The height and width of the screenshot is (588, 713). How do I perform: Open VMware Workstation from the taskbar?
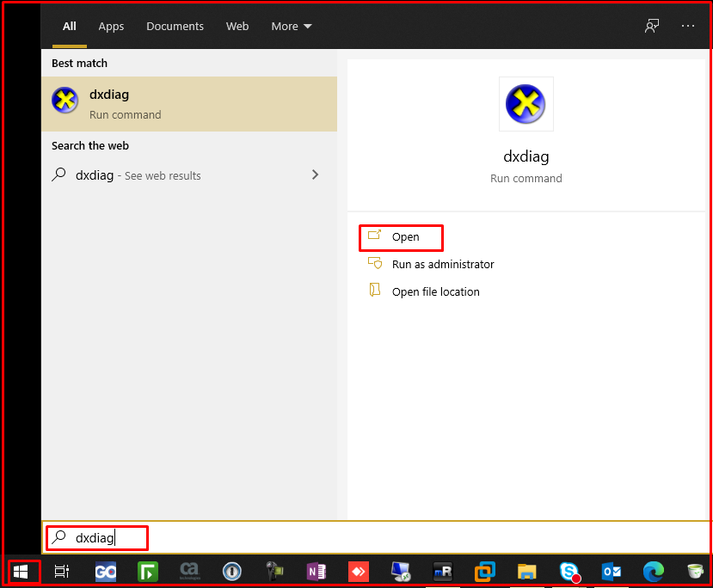485,572
